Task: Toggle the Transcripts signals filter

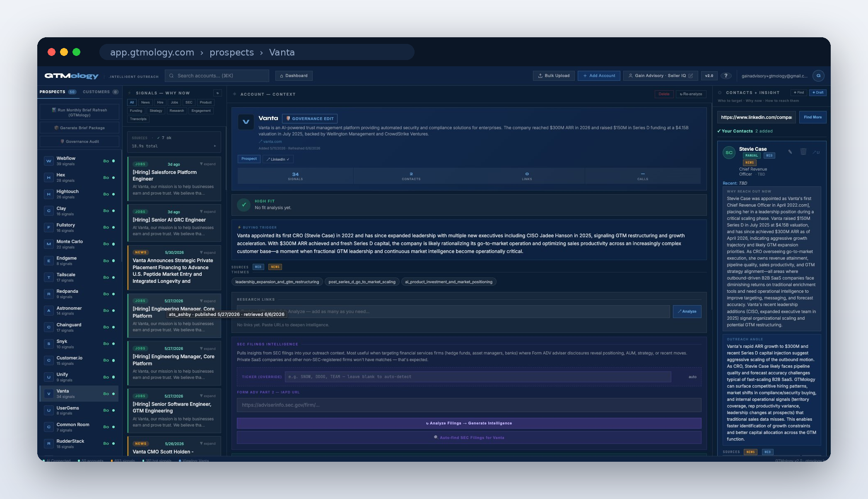Action: click(138, 119)
